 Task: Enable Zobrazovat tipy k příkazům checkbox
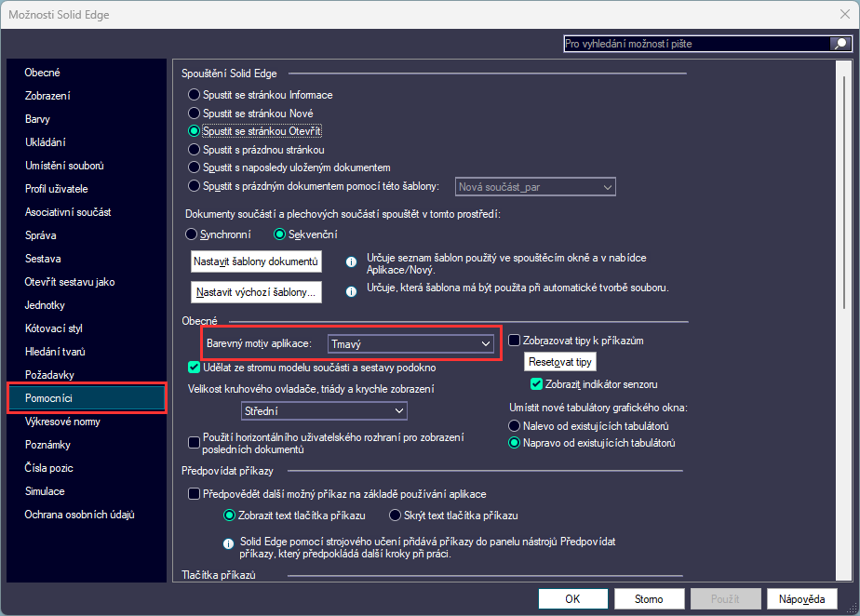click(x=515, y=341)
